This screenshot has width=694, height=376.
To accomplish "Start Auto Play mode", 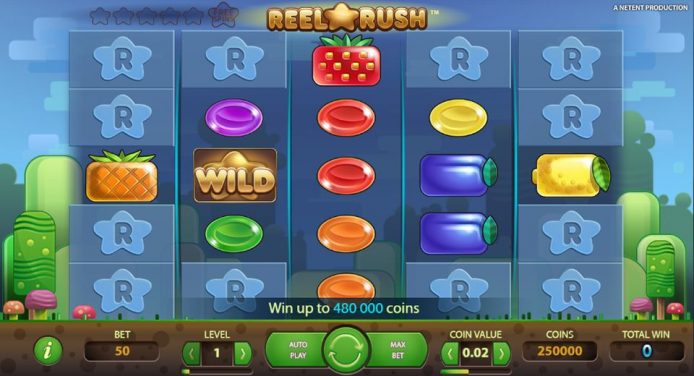I will (297, 350).
